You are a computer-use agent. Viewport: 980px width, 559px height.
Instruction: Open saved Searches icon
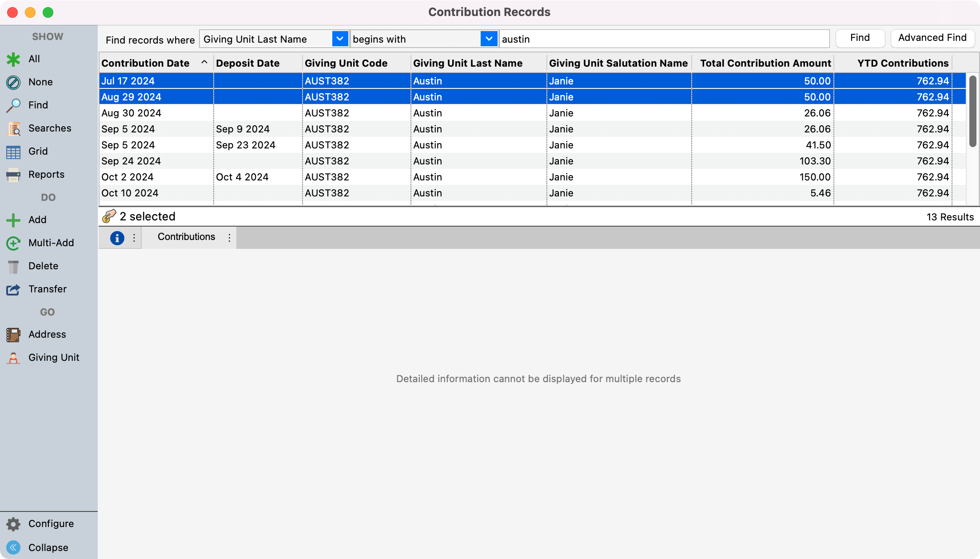point(13,128)
